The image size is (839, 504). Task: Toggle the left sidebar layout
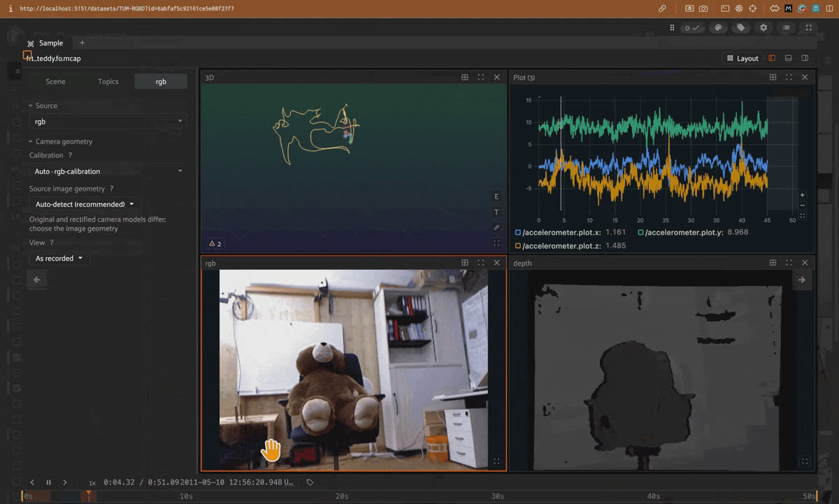[772, 58]
